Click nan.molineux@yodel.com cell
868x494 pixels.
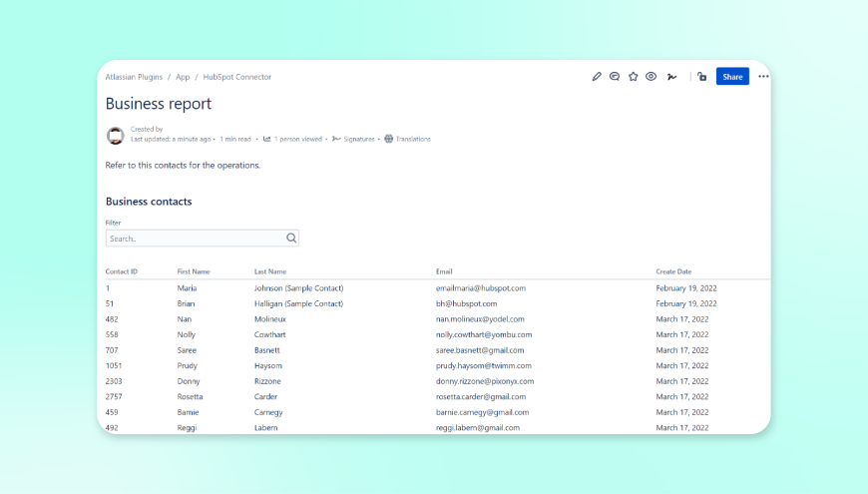[480, 319]
